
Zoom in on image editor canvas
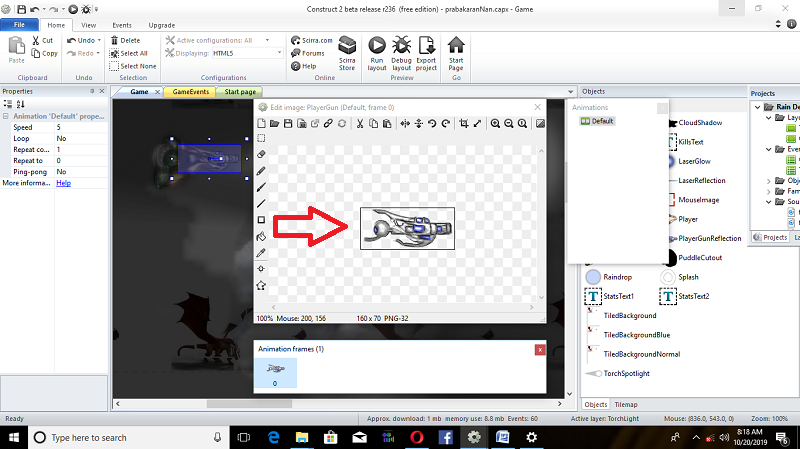pos(495,123)
